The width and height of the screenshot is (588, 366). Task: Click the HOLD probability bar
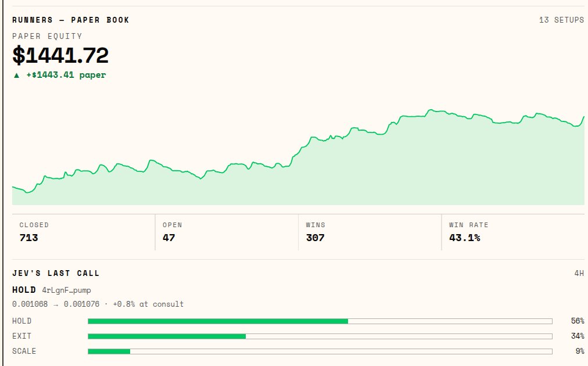(320, 321)
